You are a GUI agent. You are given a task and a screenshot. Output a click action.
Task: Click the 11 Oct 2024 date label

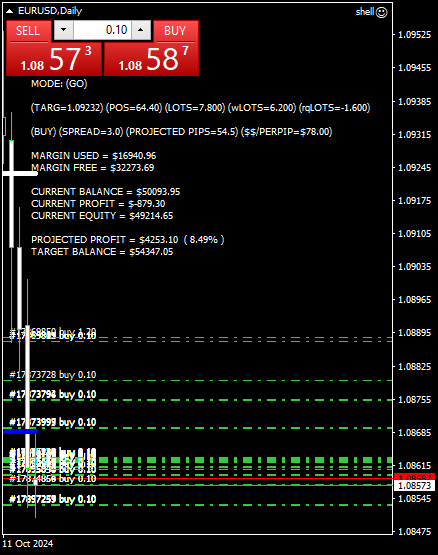coord(28,544)
